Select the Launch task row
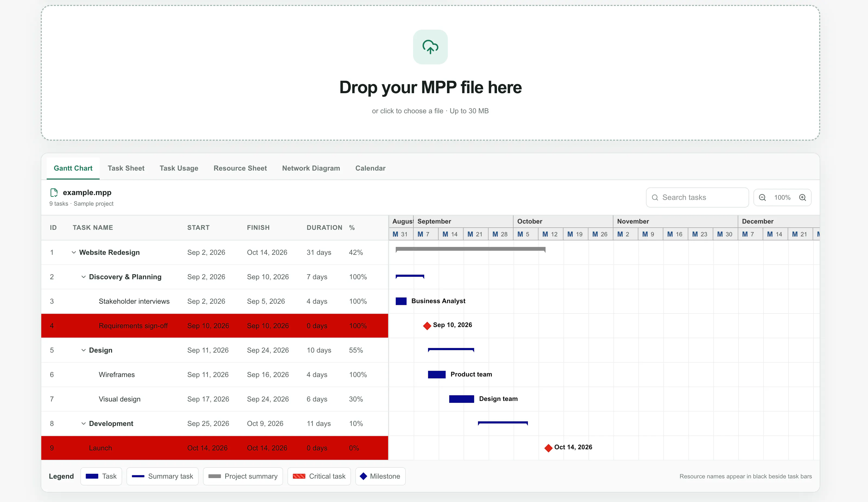Screen dimensions: 868x502 pos(215,448)
